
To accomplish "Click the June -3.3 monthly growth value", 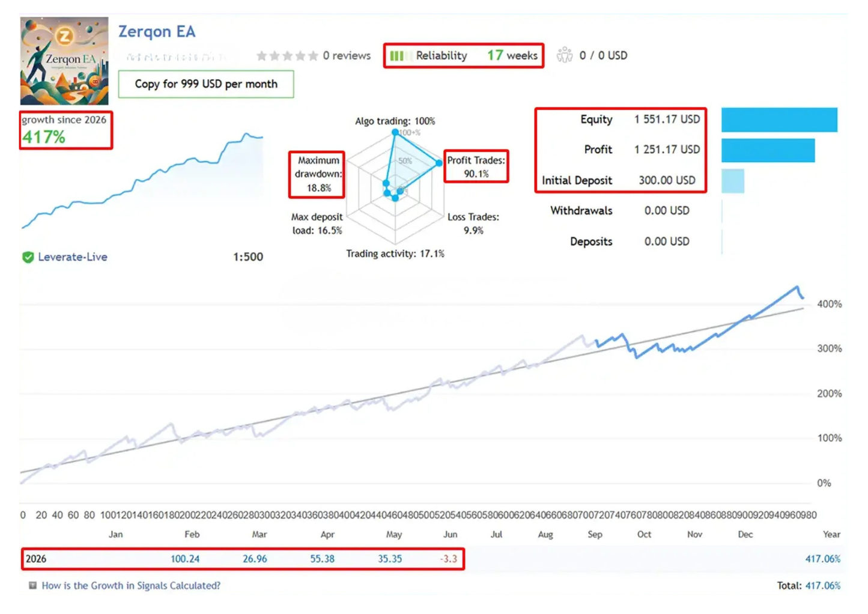I will [449, 559].
